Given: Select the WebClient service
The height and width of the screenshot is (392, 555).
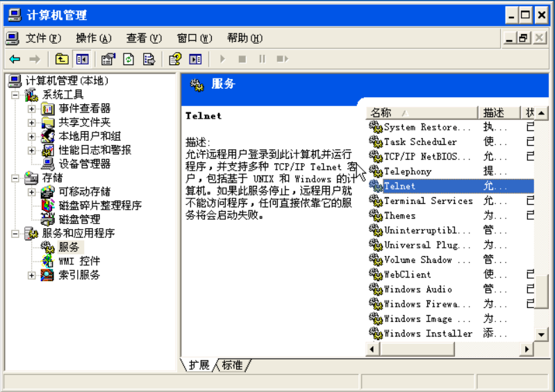Looking at the screenshot, I should tap(449, 274).
